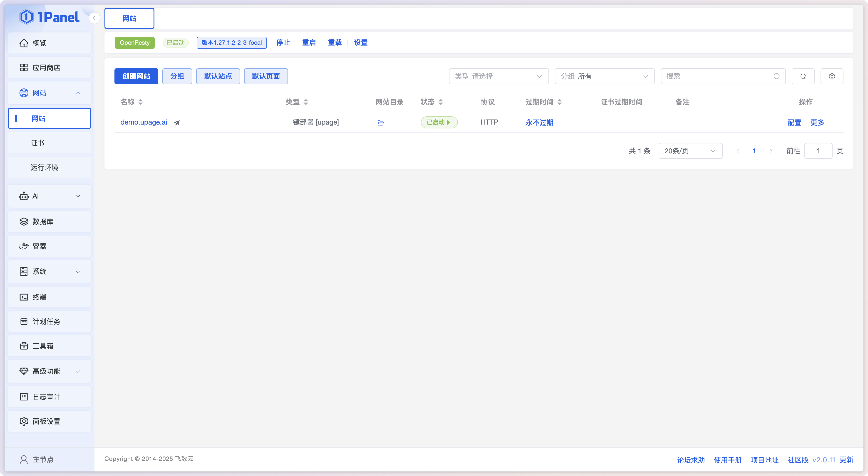Open the 类型 filter dropdown

(498, 76)
